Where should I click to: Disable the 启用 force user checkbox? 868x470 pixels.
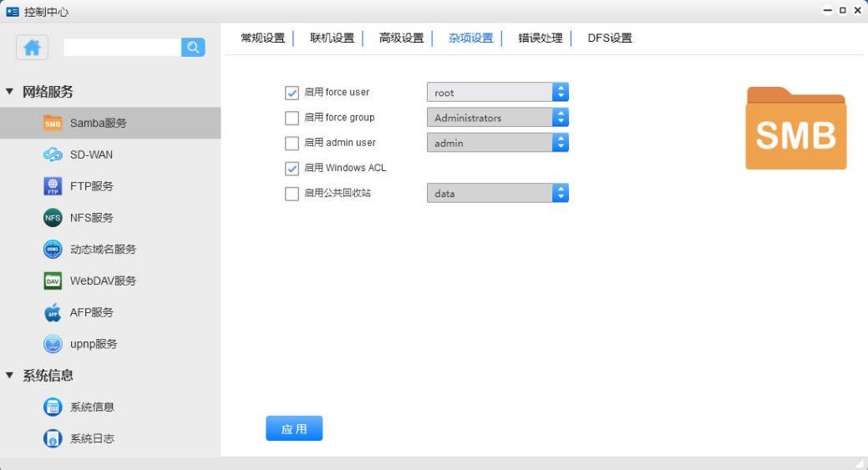click(292, 93)
